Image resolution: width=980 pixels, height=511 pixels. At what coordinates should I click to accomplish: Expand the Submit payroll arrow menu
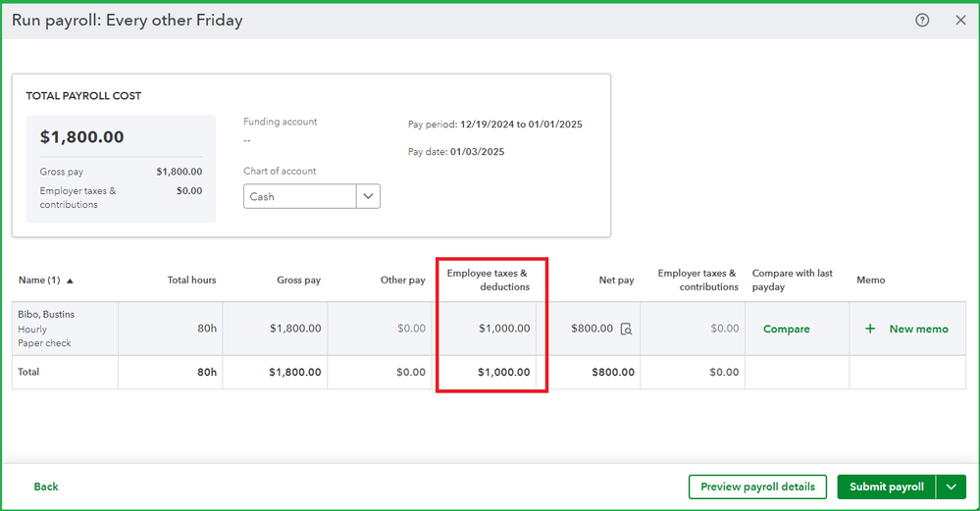(952, 486)
